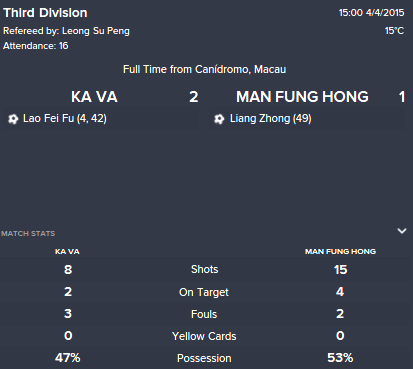413x369 pixels.
Task: Open the Third Division competition link
Action: pyautogui.click(x=45, y=13)
